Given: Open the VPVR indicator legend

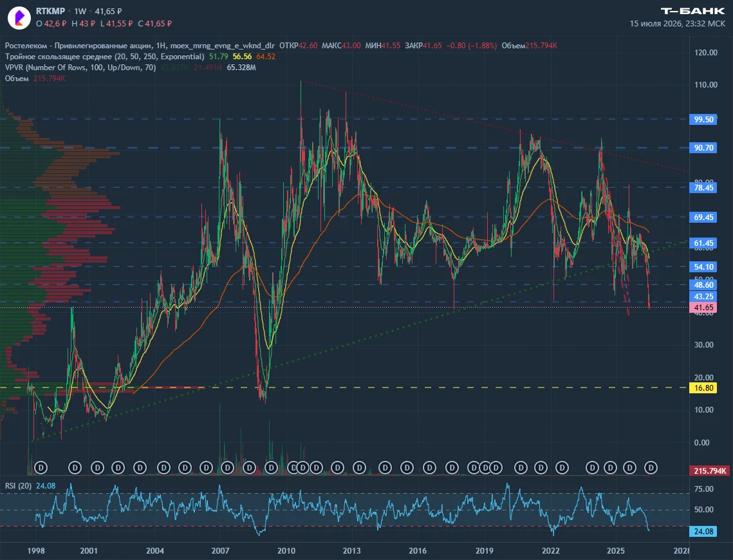Looking at the screenshot, I should tap(80, 68).
